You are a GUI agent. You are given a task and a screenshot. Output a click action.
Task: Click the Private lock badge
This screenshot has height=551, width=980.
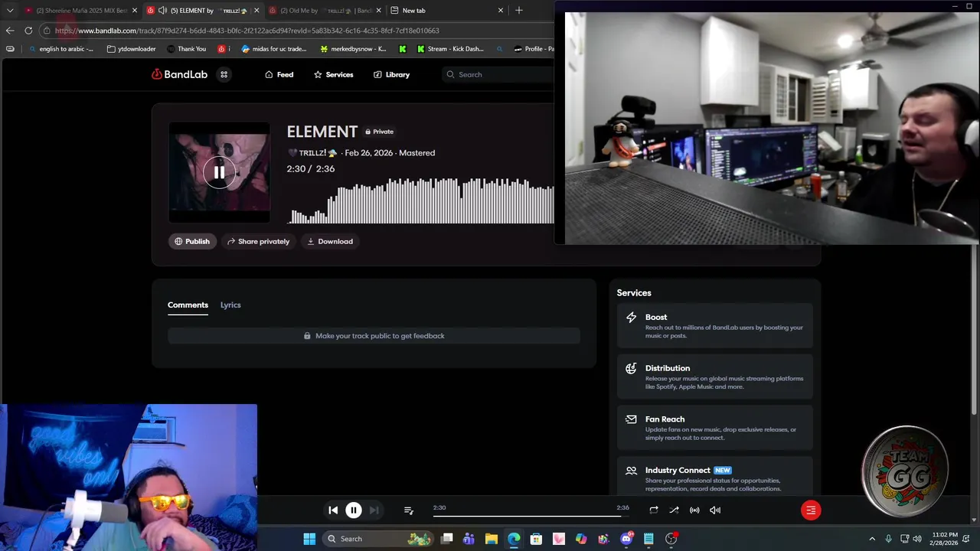coord(379,132)
